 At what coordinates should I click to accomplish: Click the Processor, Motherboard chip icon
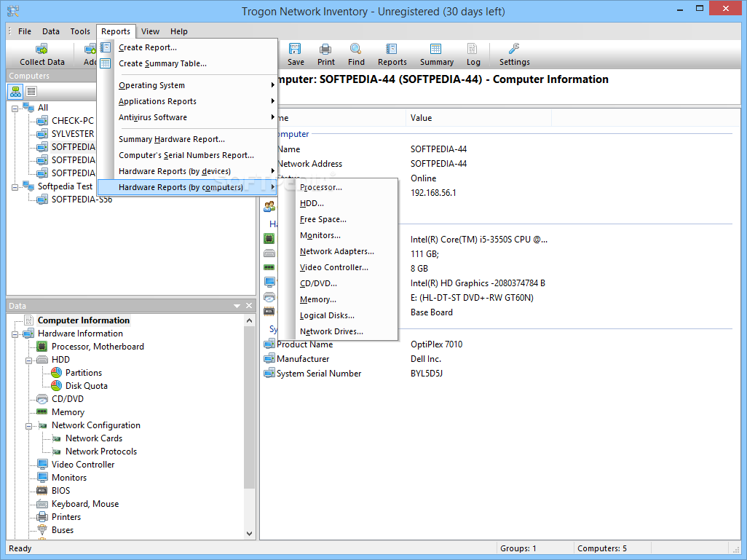tap(42, 347)
